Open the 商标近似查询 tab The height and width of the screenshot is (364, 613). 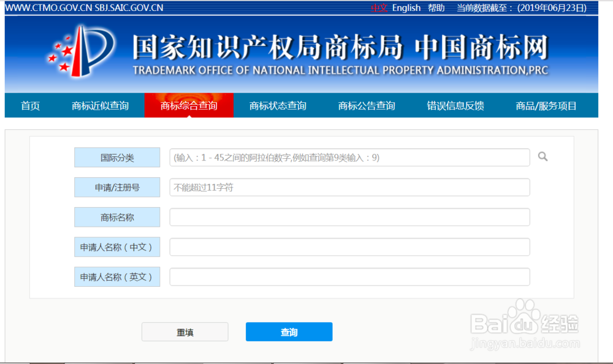(99, 105)
